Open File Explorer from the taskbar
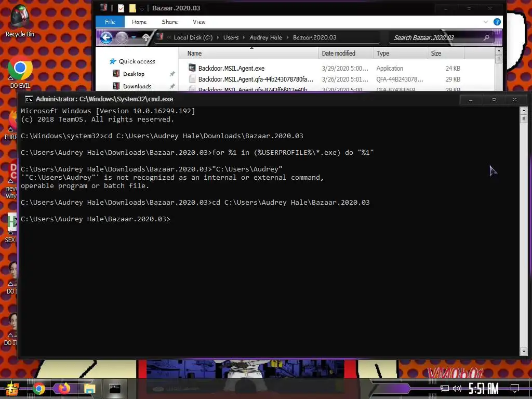The image size is (532, 399). pyautogui.click(x=89, y=389)
